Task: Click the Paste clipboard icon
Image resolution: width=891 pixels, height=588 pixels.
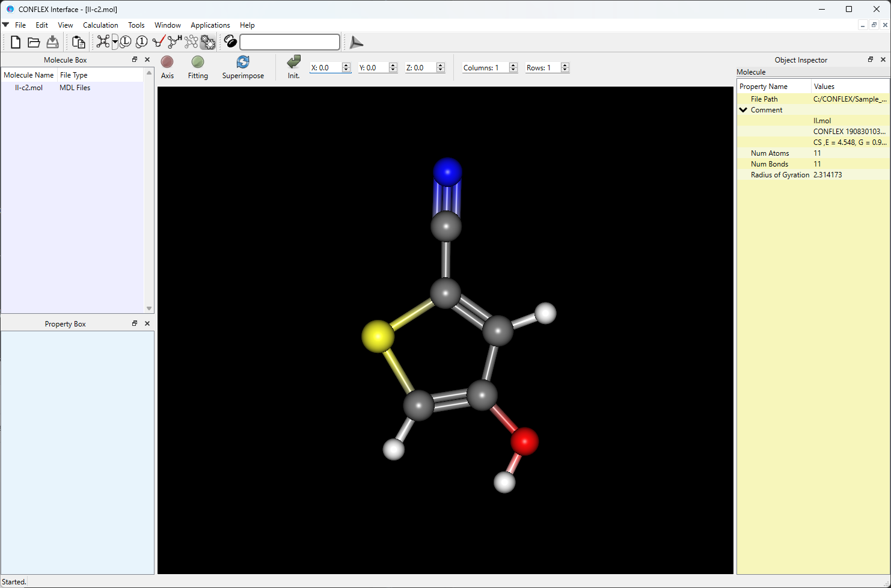Action: click(78, 42)
